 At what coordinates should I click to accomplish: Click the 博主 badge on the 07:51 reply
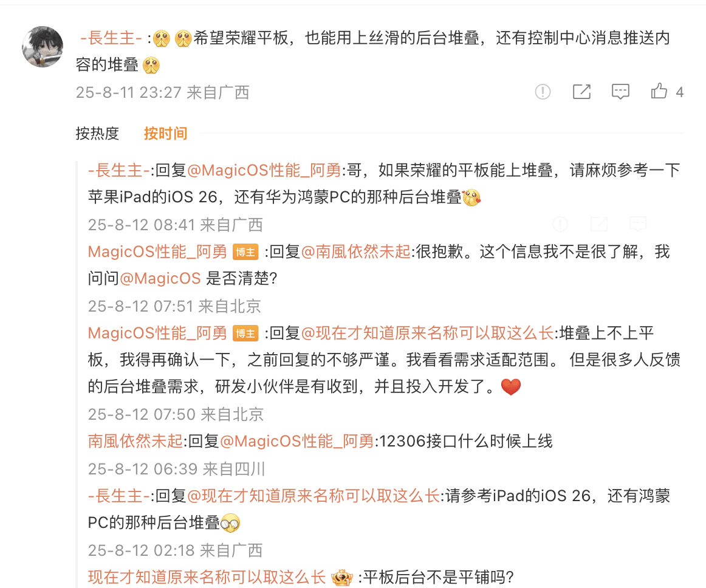pyautogui.click(x=245, y=252)
